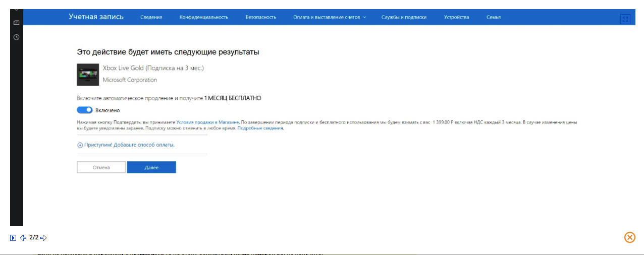
Task: Click the 'Учетная запись' header title
Action: pyautogui.click(x=96, y=17)
